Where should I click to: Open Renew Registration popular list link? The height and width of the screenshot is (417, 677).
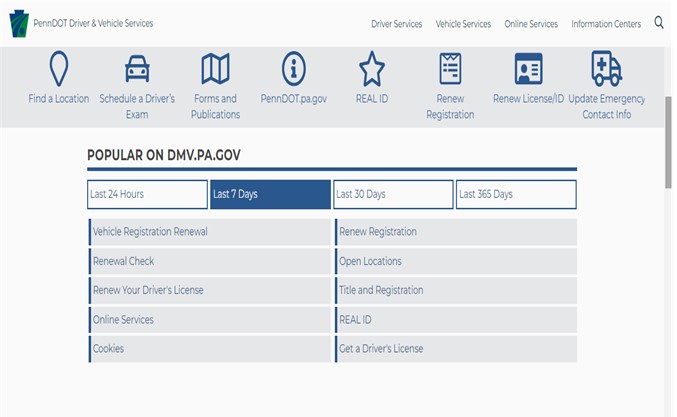coord(456,232)
